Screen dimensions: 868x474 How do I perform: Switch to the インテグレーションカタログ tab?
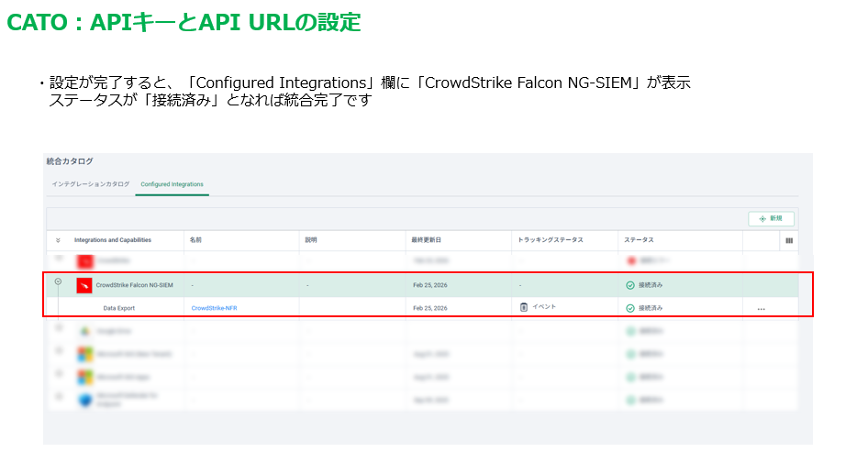coord(90,184)
